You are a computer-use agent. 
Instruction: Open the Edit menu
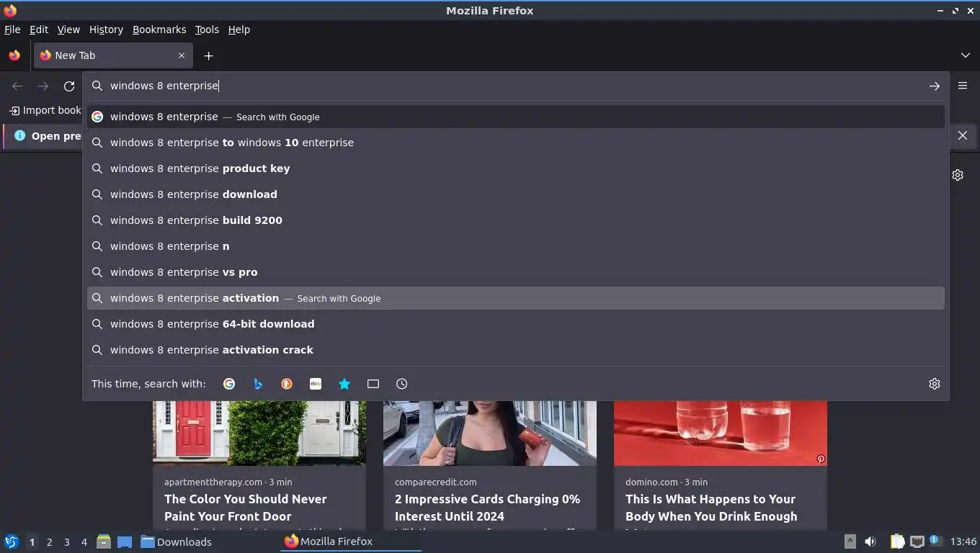tap(39, 30)
